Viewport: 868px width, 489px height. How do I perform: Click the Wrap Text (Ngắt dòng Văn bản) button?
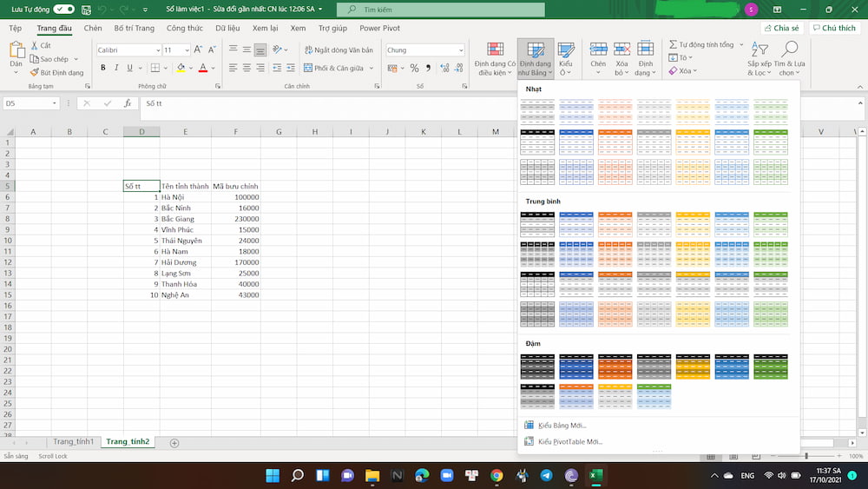point(339,50)
